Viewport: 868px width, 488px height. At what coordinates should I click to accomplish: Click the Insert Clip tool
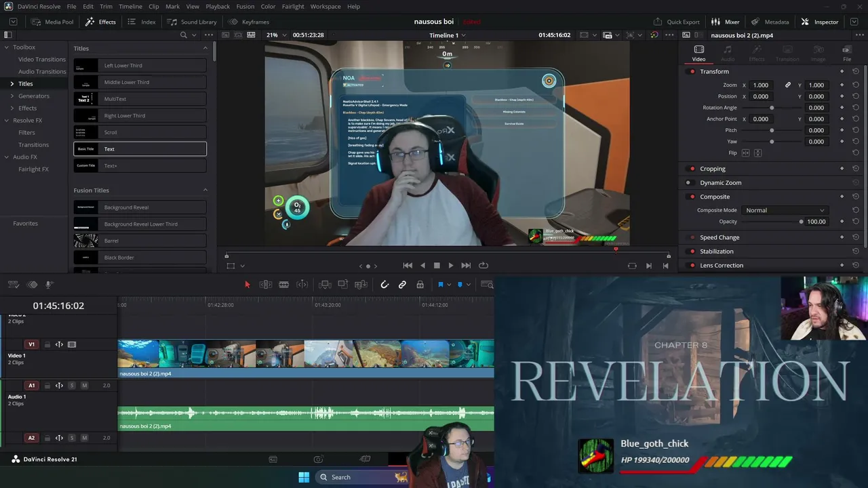[x=325, y=285]
